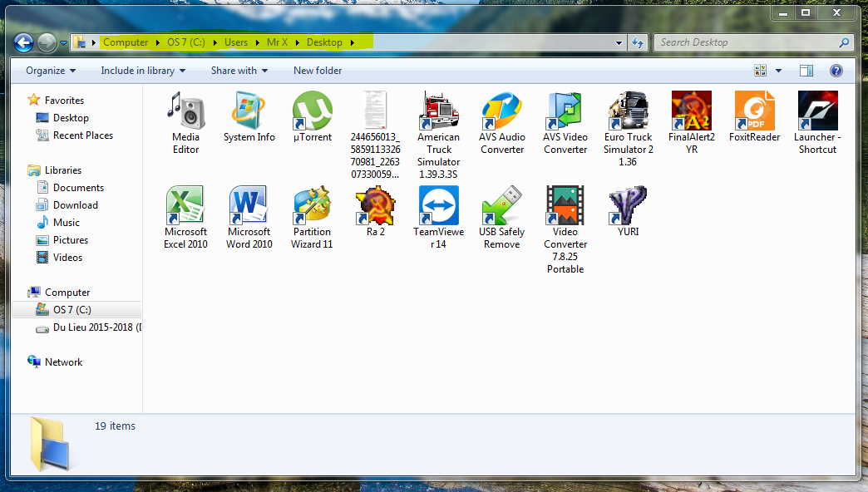Open Videos library
The width and height of the screenshot is (868, 492).
pos(59,258)
